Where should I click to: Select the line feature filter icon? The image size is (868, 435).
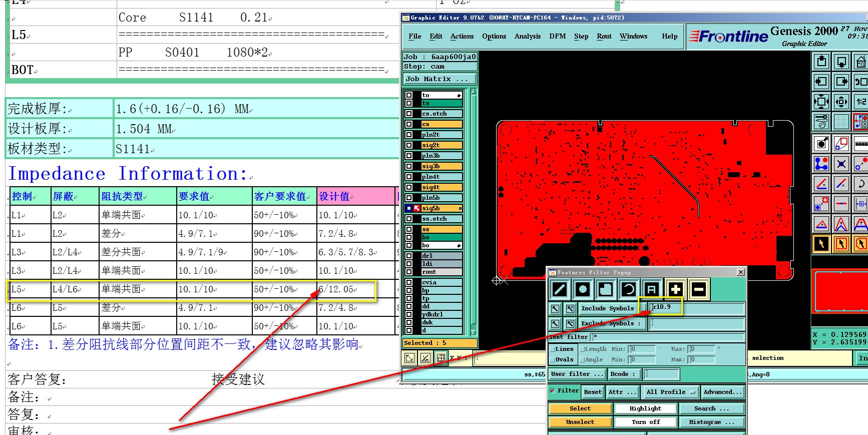[560, 289]
